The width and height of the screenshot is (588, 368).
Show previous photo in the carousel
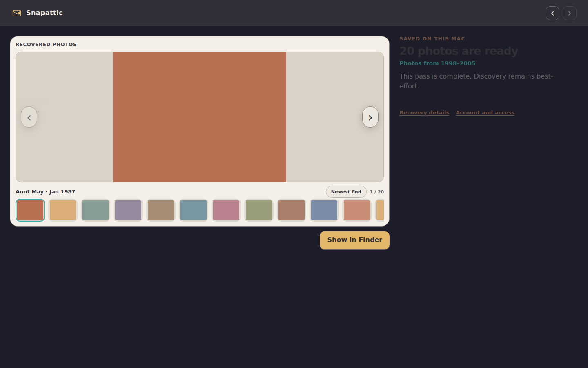point(29,117)
